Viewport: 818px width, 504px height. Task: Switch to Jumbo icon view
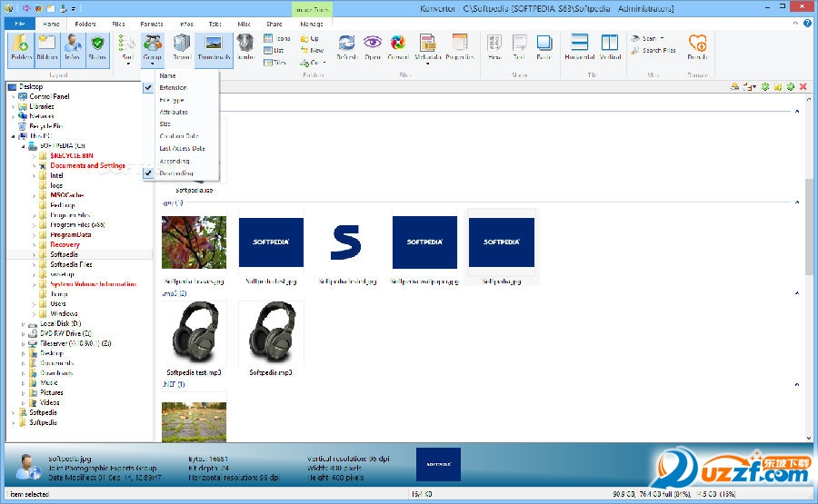(x=245, y=50)
